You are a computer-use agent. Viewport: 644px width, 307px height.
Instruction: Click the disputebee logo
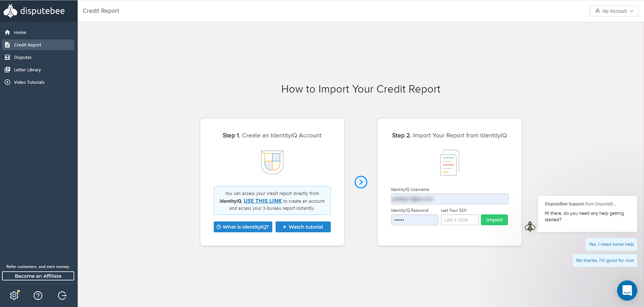pyautogui.click(x=34, y=11)
